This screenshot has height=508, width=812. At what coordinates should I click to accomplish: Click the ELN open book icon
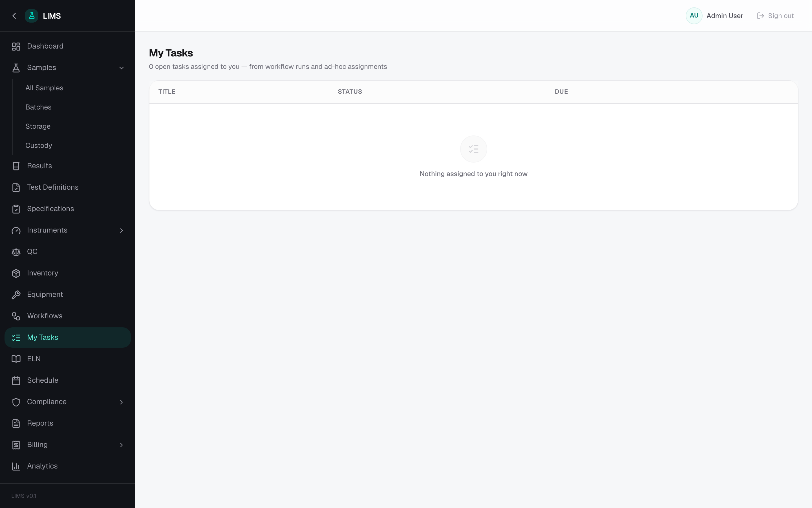click(16, 359)
